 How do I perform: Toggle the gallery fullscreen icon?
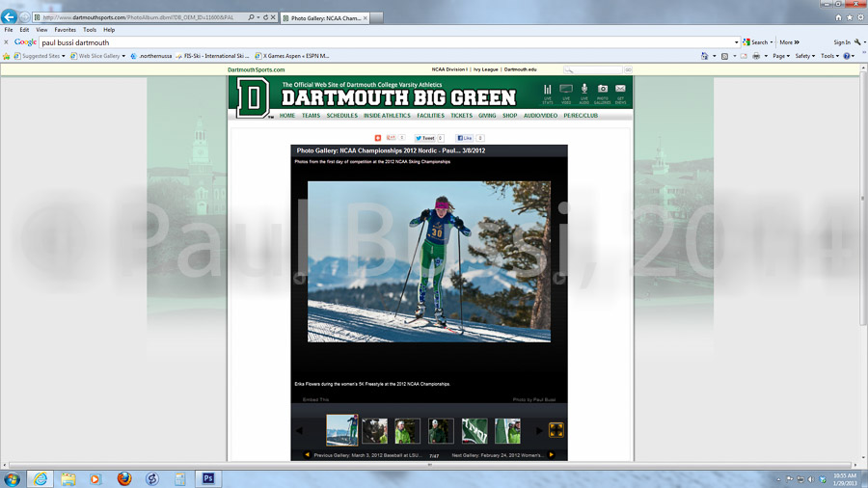click(556, 430)
